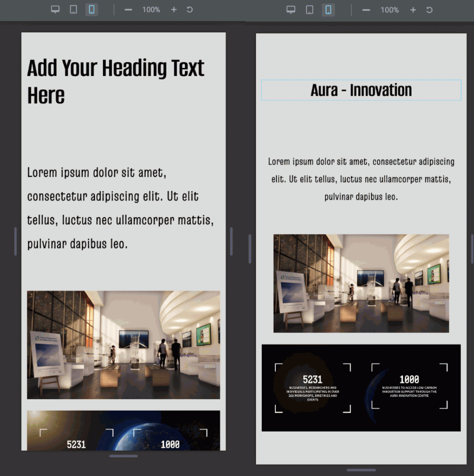Click the centered Lorem ipsum paragraph under Aura - Innovation
This screenshot has width=474, height=476.
click(361, 179)
